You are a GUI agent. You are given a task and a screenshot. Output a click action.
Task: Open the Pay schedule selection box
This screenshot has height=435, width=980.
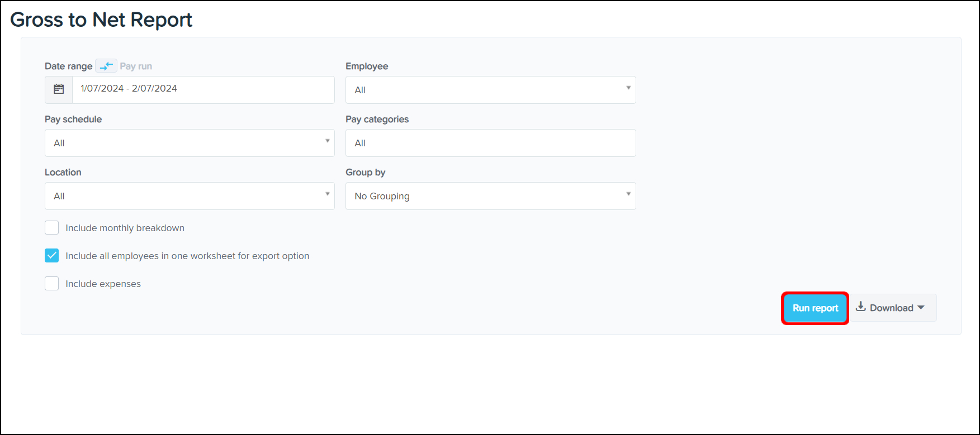(x=184, y=143)
